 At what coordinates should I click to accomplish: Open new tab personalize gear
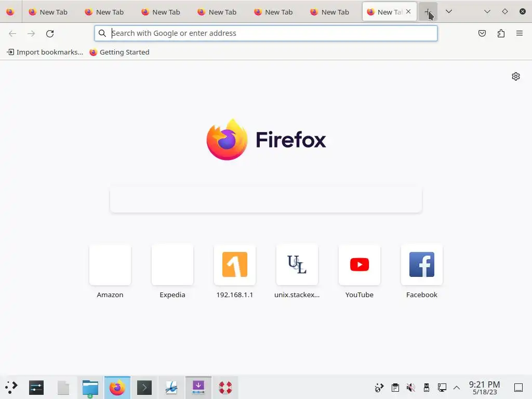pos(516,76)
